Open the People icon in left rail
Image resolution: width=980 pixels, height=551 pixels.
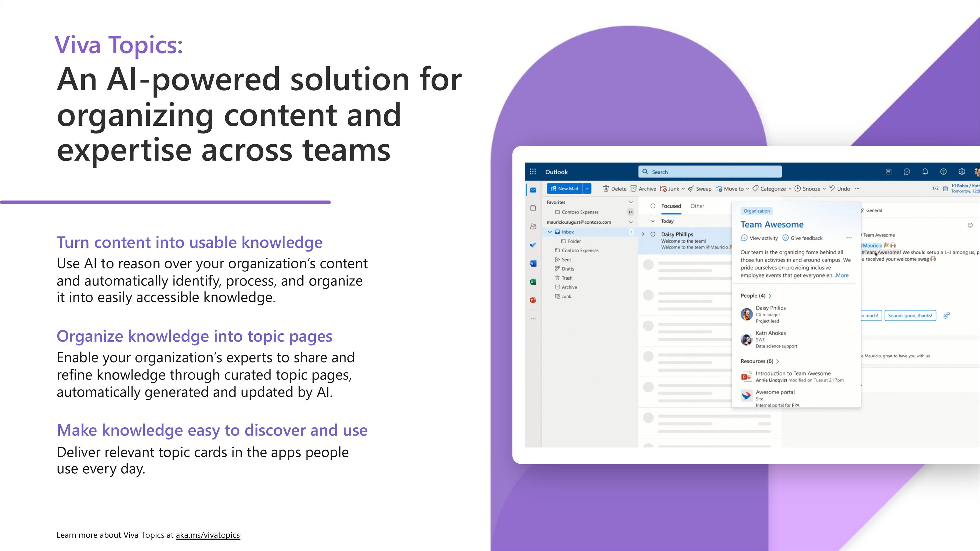(533, 226)
